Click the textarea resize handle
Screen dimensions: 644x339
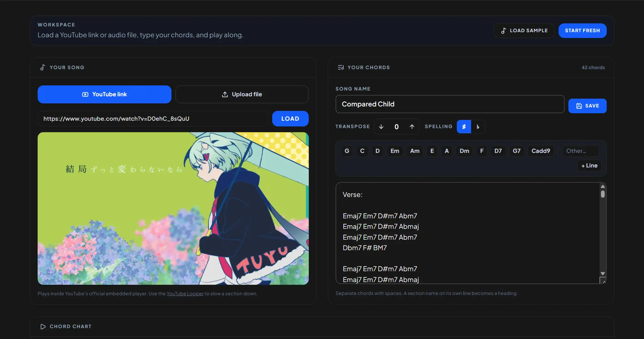tap(603, 280)
